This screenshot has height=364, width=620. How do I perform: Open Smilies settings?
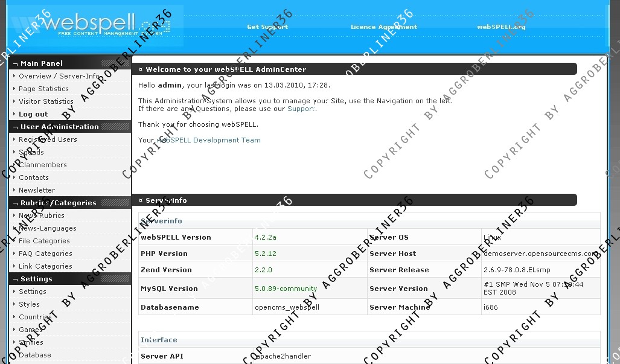[31, 342]
